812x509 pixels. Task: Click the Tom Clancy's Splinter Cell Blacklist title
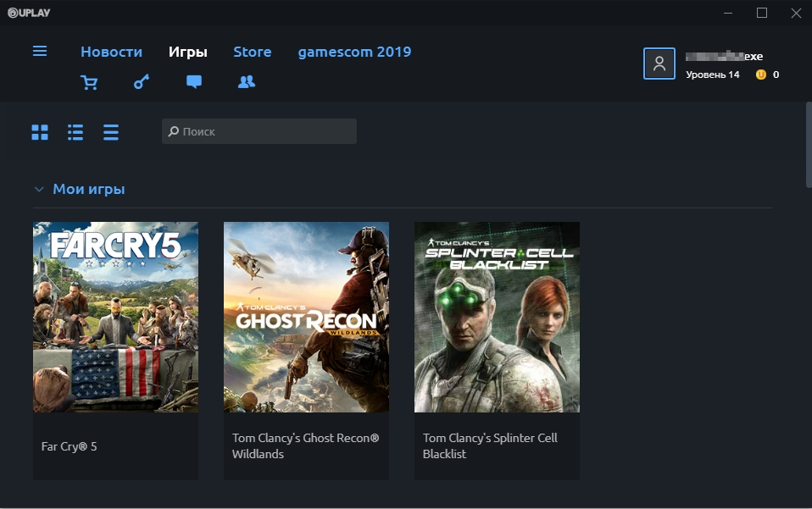pyautogui.click(x=490, y=446)
